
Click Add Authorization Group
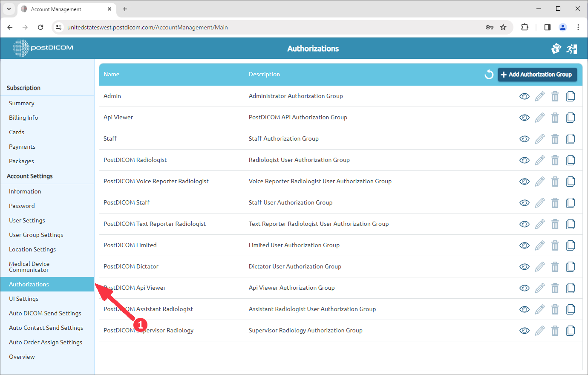(537, 74)
